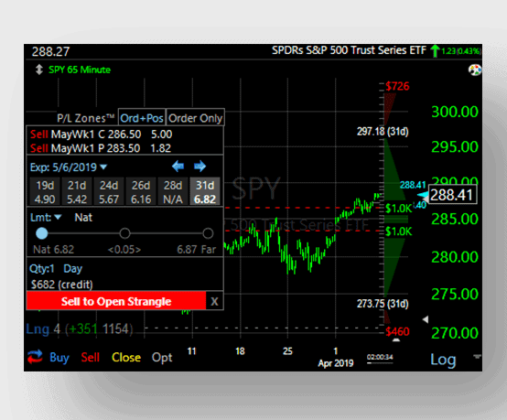Click the Sell MayWk1 C 286.50 leg
The height and width of the screenshot is (420, 507).
click(x=102, y=135)
